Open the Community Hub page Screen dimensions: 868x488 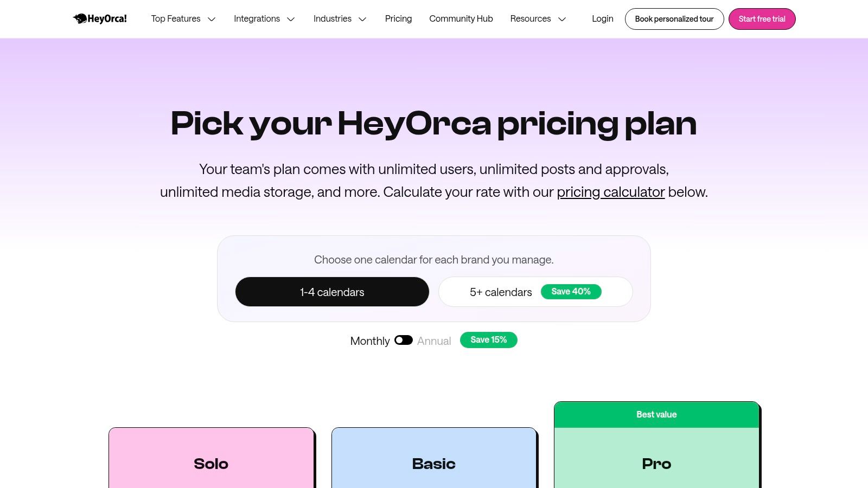(461, 18)
